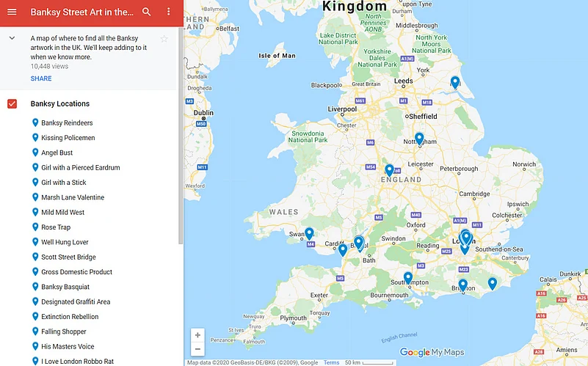
Task: Collapse the map description chevron
Action: click(x=12, y=38)
